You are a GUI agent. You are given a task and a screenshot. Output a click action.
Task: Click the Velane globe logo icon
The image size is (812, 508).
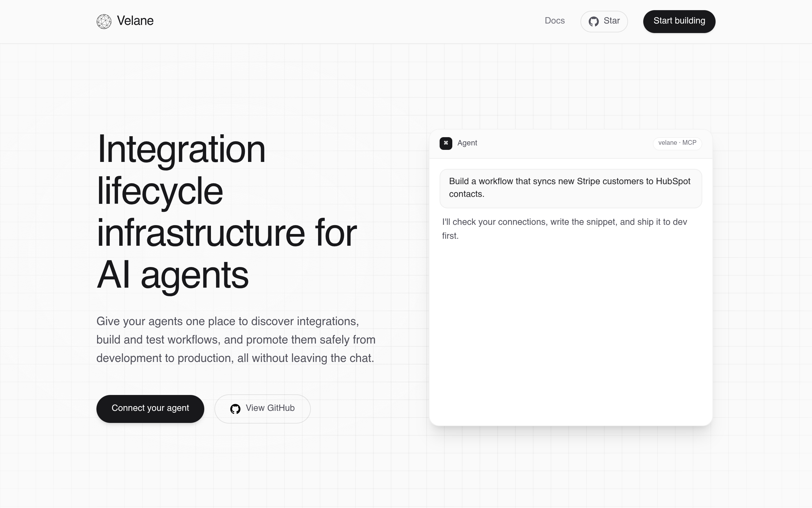click(x=104, y=22)
